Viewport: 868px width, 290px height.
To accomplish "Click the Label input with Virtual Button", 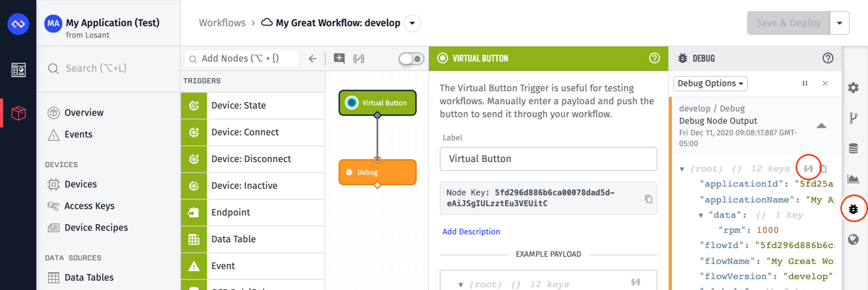I will 548,159.
